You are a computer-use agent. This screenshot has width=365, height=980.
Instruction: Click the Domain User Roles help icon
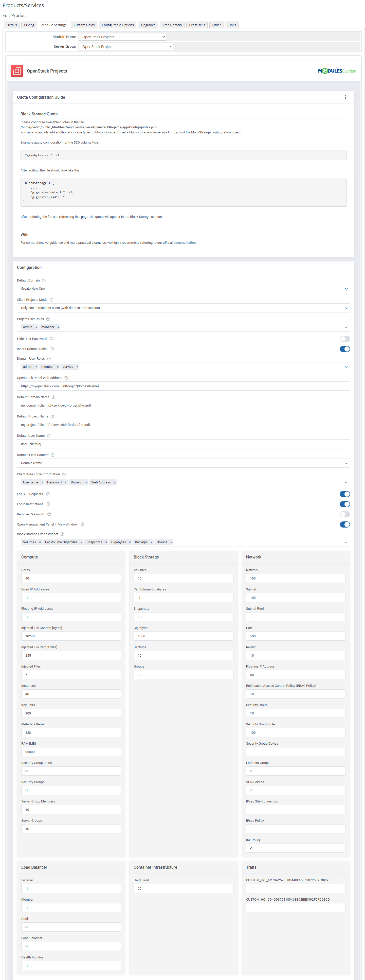click(x=49, y=359)
